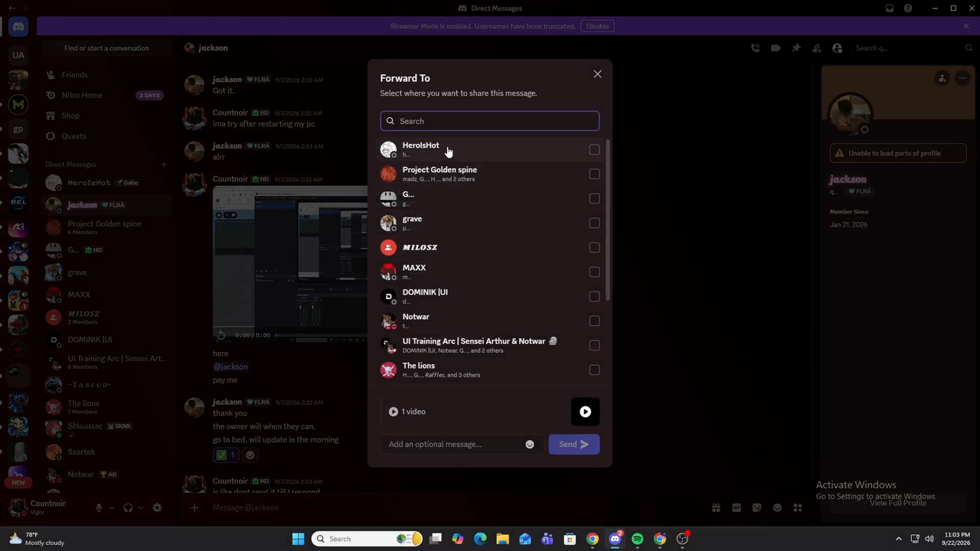Deafen with the headphones icon
This screenshot has height=551, width=980.
tap(128, 507)
